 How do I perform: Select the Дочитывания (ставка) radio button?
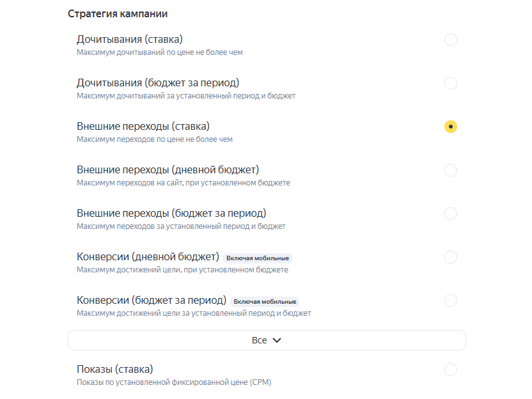click(x=451, y=40)
